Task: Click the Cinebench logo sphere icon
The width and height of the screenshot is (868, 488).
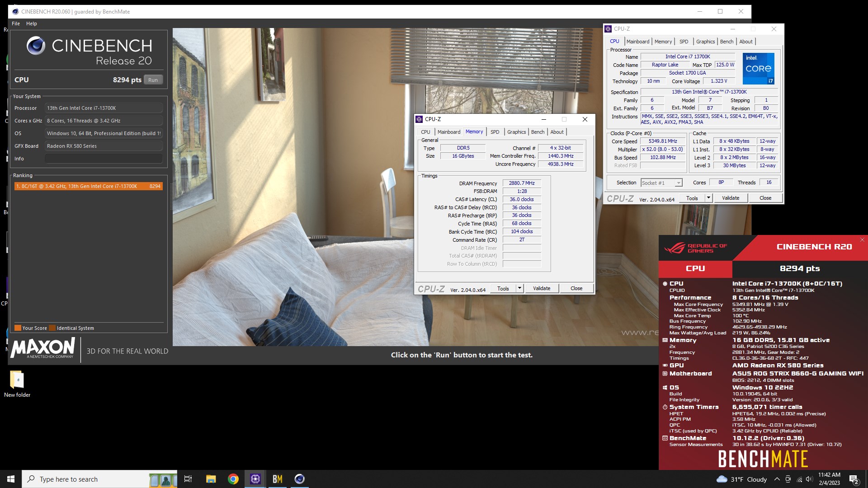Action: 36,46
